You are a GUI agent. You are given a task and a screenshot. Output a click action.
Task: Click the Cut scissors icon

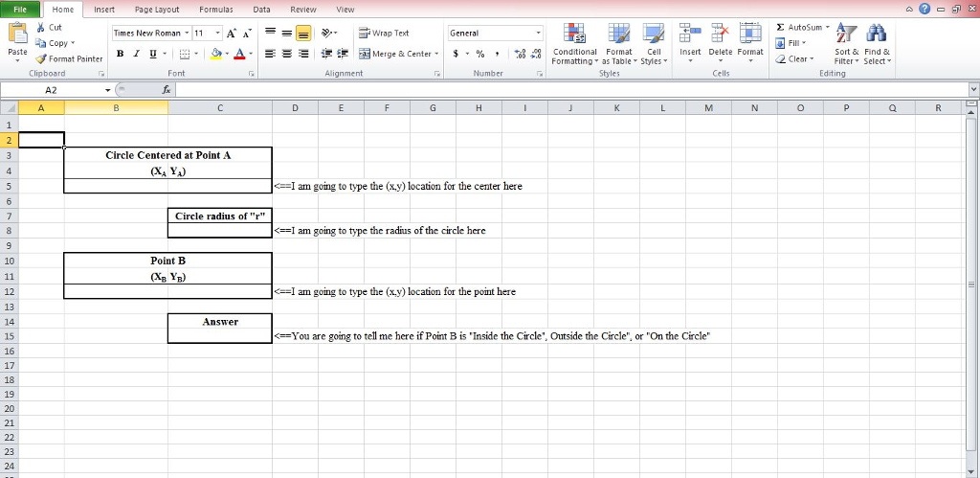point(41,27)
